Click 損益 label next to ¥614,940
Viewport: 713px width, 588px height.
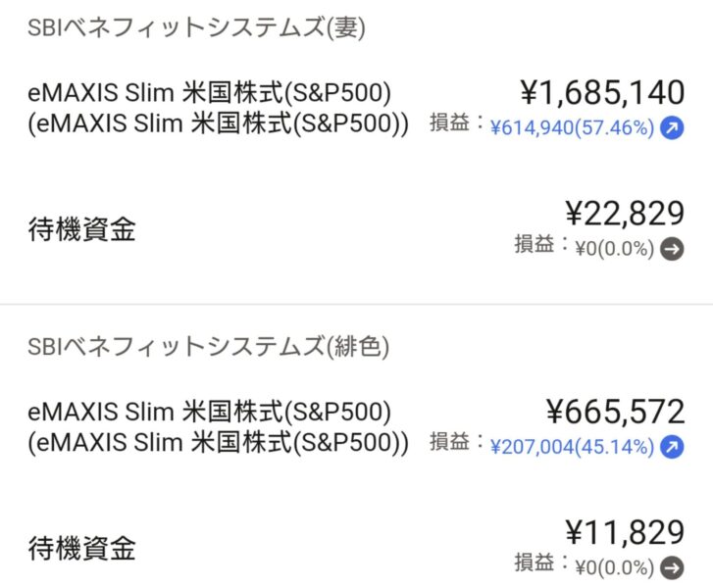[453, 123]
